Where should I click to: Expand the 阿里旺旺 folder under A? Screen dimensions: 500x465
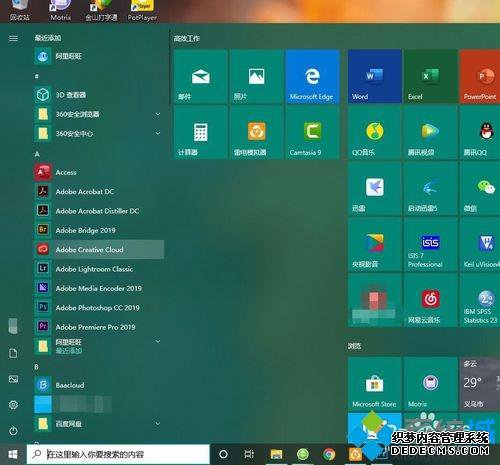(99, 346)
